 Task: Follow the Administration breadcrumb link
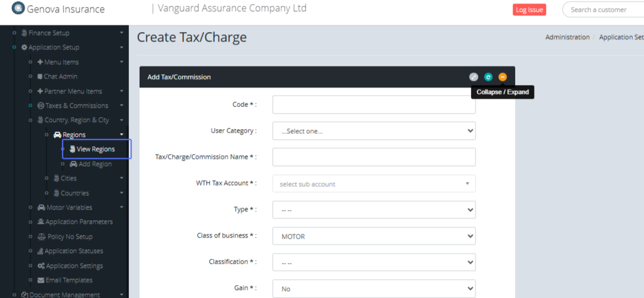pyautogui.click(x=567, y=37)
